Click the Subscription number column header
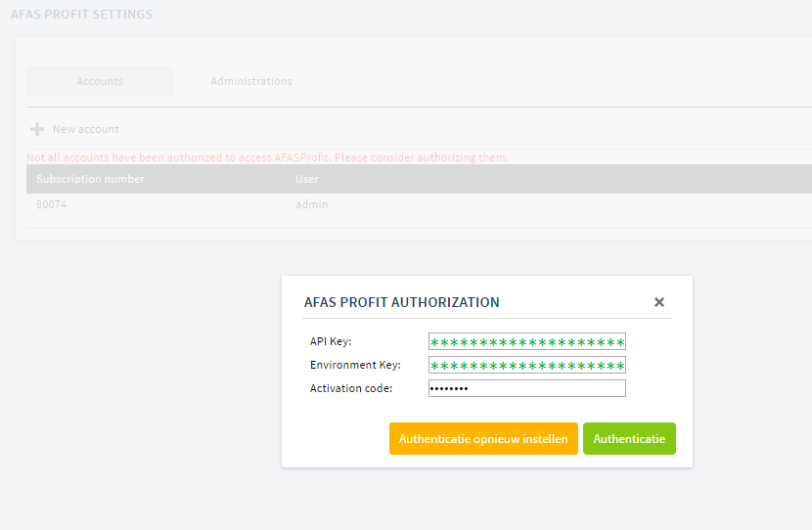The image size is (812, 530). click(x=91, y=179)
